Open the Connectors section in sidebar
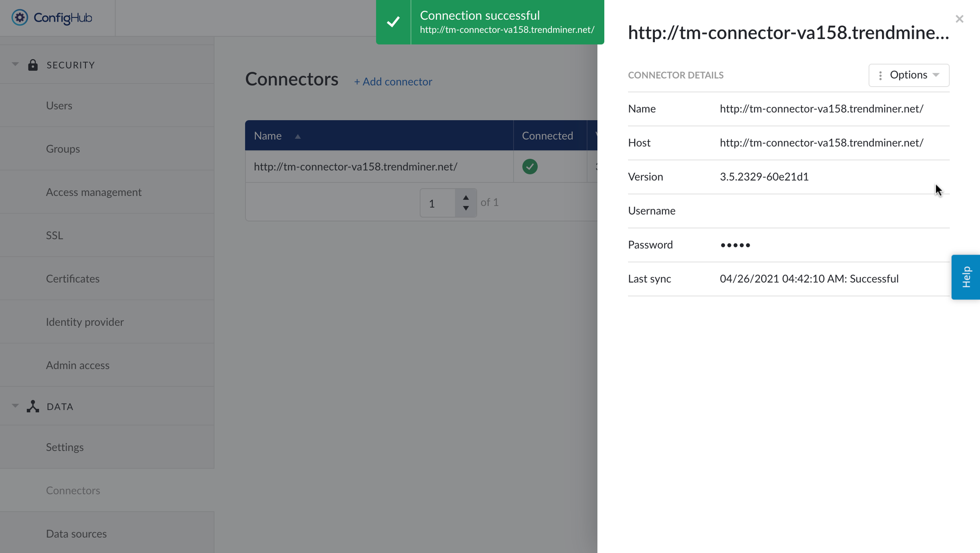980x553 pixels. click(x=73, y=490)
